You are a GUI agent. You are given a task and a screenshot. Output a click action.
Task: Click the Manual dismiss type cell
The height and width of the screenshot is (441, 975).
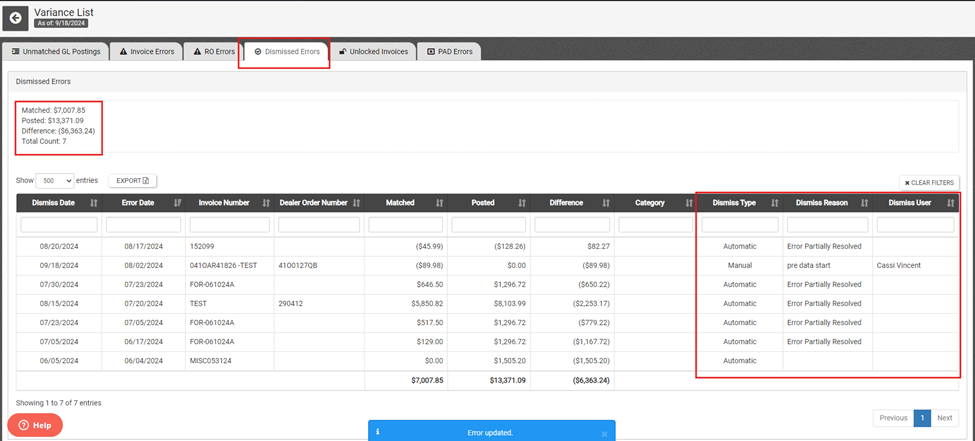coord(740,266)
